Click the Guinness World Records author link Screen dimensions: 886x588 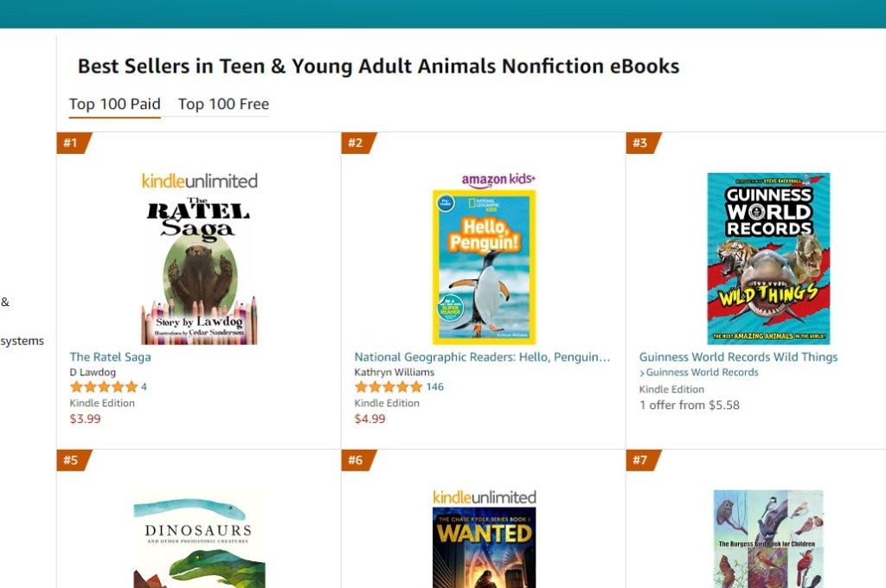(x=702, y=373)
